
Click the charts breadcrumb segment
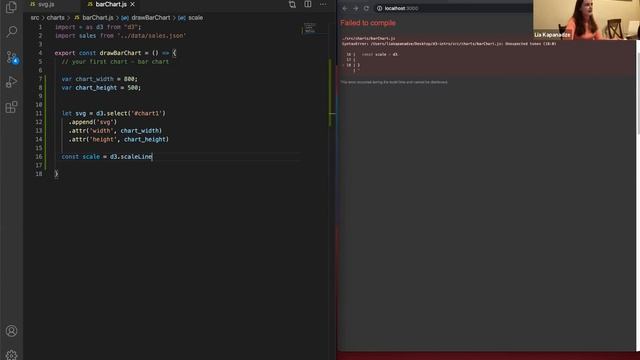pos(56,18)
